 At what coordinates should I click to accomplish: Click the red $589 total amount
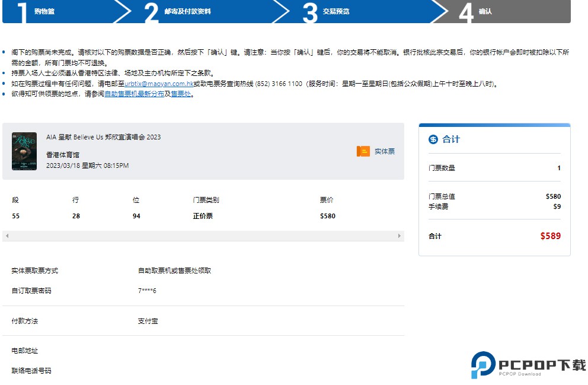click(550, 236)
